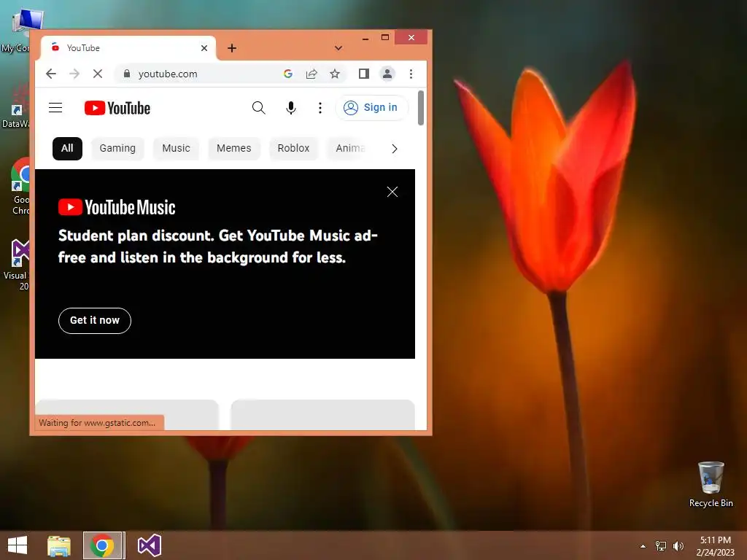
Task: Open the volume tray icon
Action: pyautogui.click(x=678, y=546)
